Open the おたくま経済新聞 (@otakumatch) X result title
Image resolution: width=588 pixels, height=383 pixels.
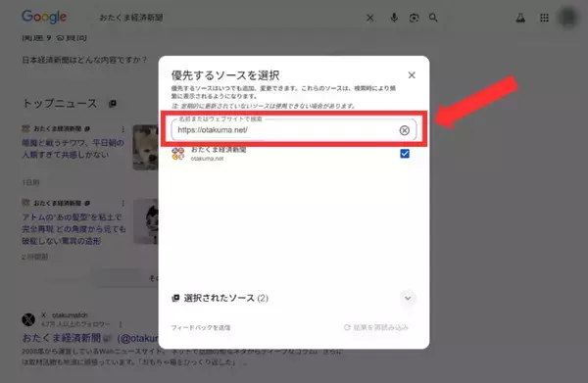90,338
